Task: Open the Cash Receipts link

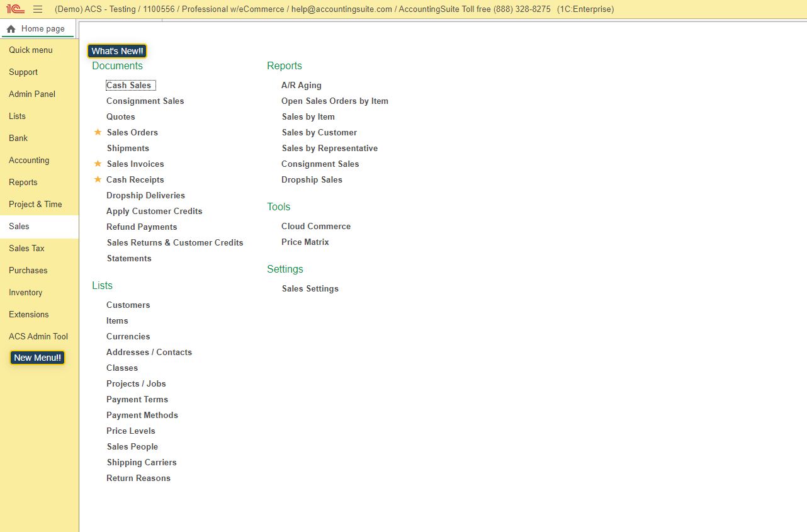Action: [x=135, y=180]
